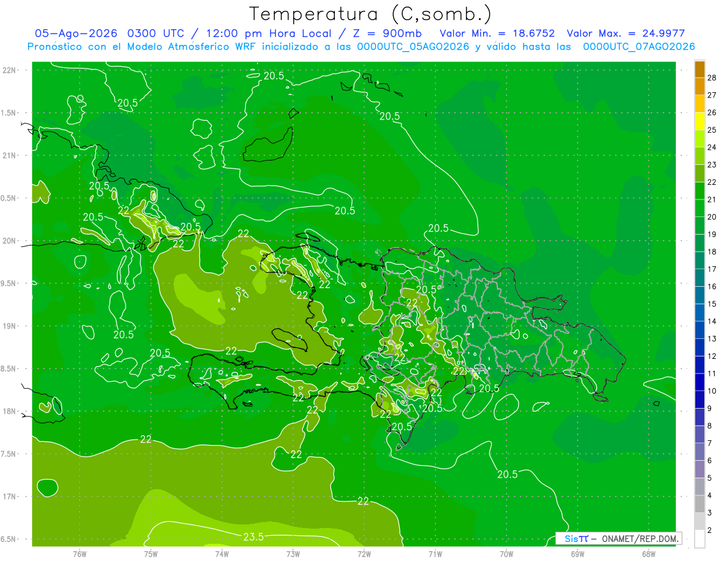
Task: Click the color scale label "28"
Action: 712,78
